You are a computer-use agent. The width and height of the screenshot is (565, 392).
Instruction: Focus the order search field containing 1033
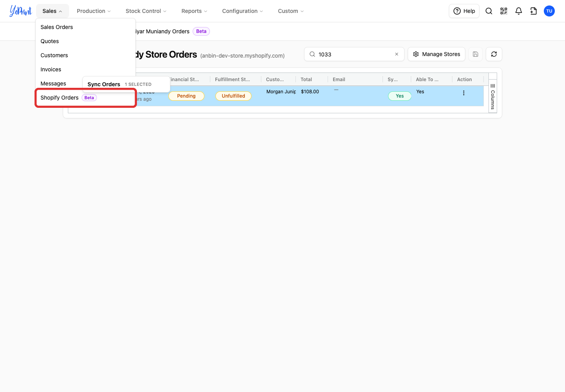click(355, 54)
